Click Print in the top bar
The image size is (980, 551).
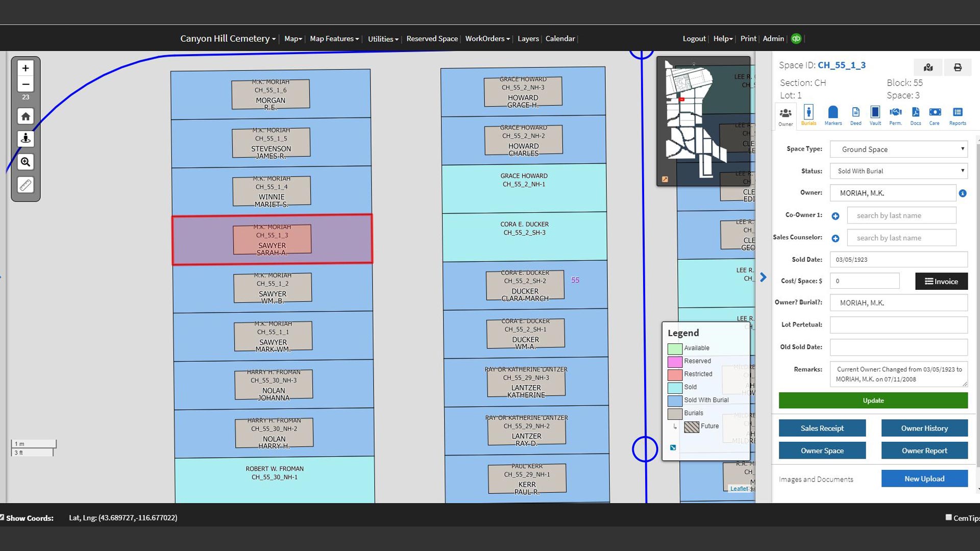pyautogui.click(x=748, y=39)
